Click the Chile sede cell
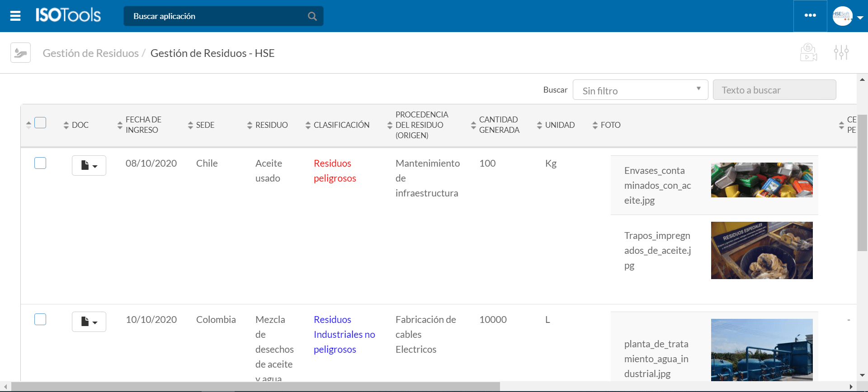The height and width of the screenshot is (392, 868). [207, 163]
